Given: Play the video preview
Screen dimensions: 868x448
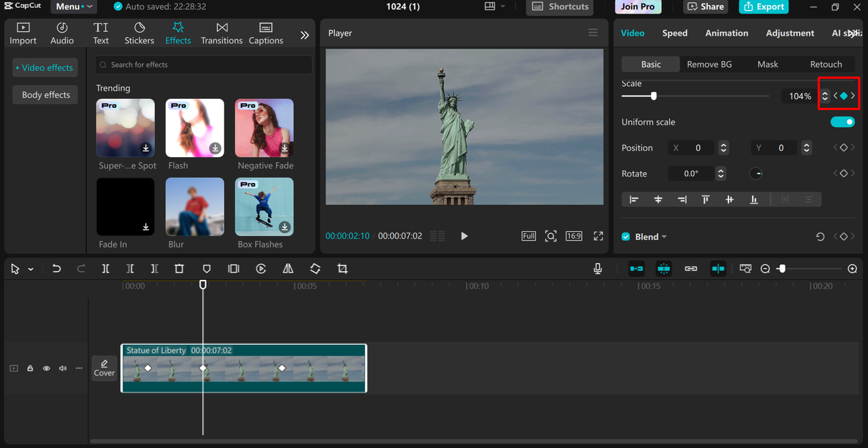Looking at the screenshot, I should [465, 236].
